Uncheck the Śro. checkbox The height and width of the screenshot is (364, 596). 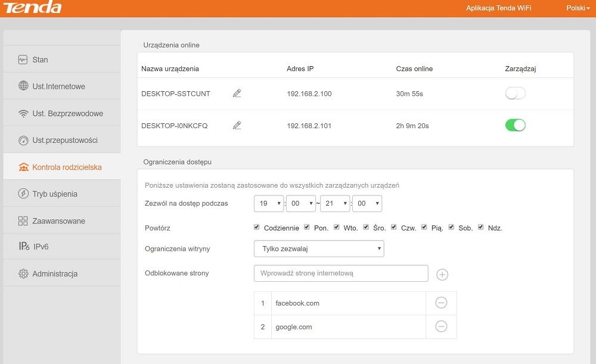pyautogui.click(x=366, y=227)
